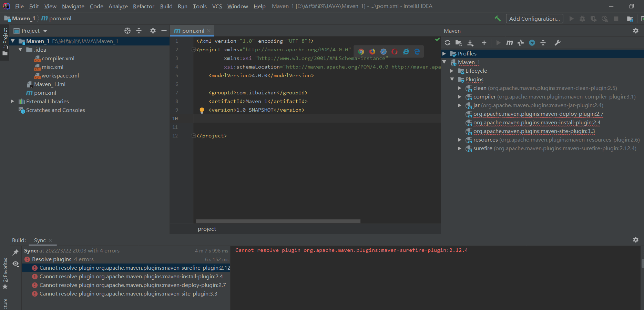The image size is (644, 310).
Task: Open pom.xml in Edge browser icon
Action: coord(417,52)
